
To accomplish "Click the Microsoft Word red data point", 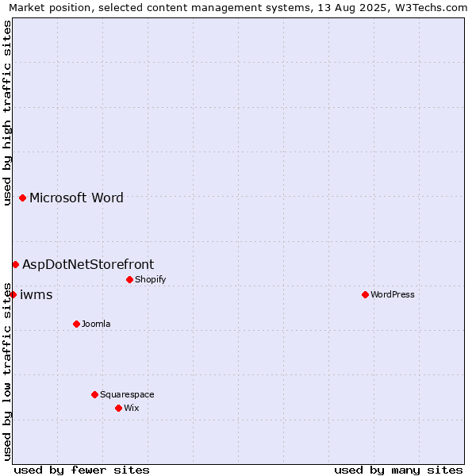I will point(22,198).
